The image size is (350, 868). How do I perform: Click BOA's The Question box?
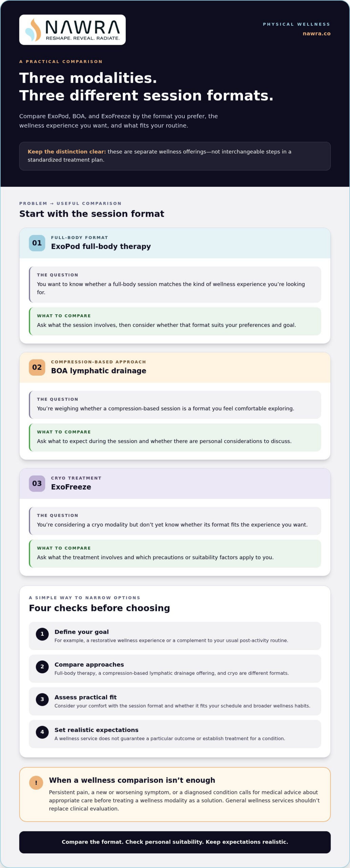(x=175, y=405)
